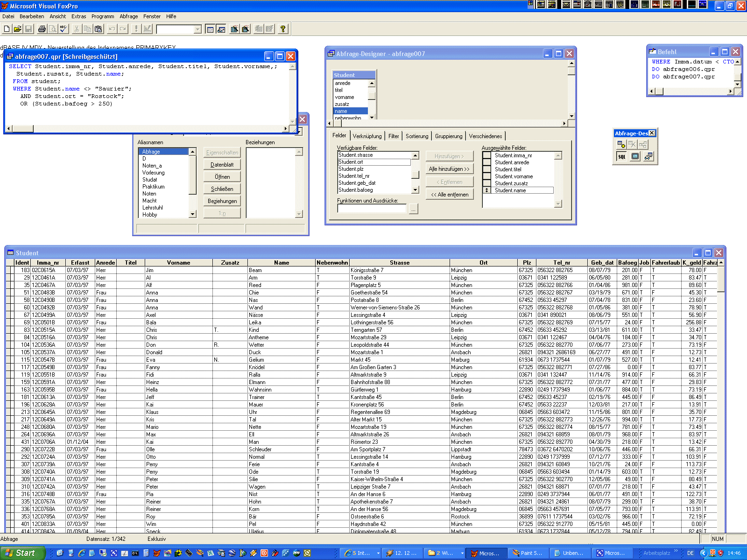Click the mover handle beside Student.name

[487, 190]
